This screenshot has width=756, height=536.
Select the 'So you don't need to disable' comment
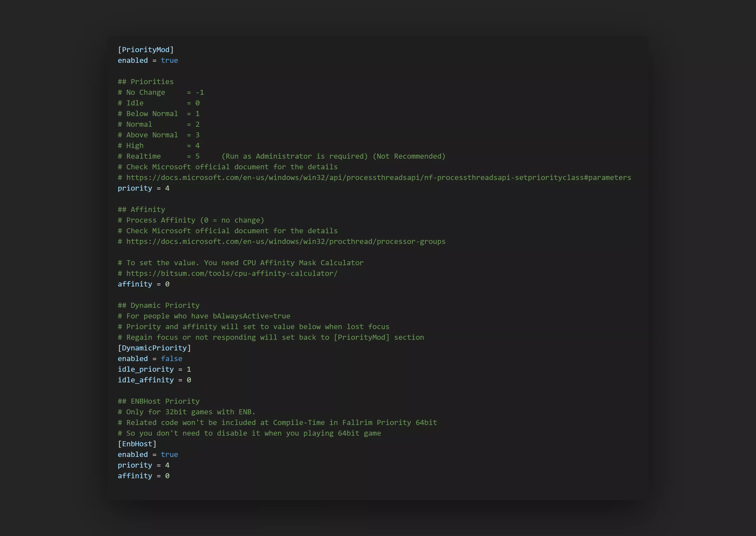(x=249, y=433)
